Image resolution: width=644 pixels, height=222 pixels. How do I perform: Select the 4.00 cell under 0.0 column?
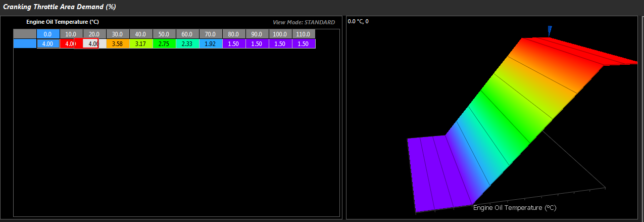48,44
